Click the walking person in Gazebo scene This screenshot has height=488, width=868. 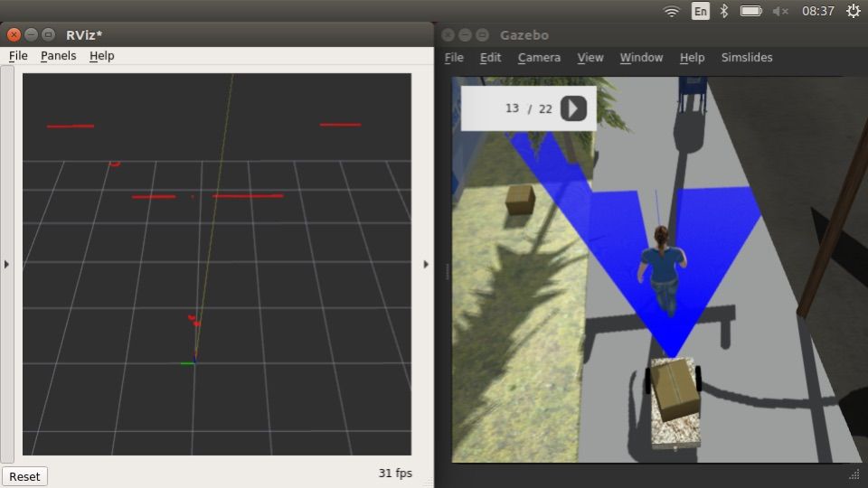pyautogui.click(x=663, y=270)
